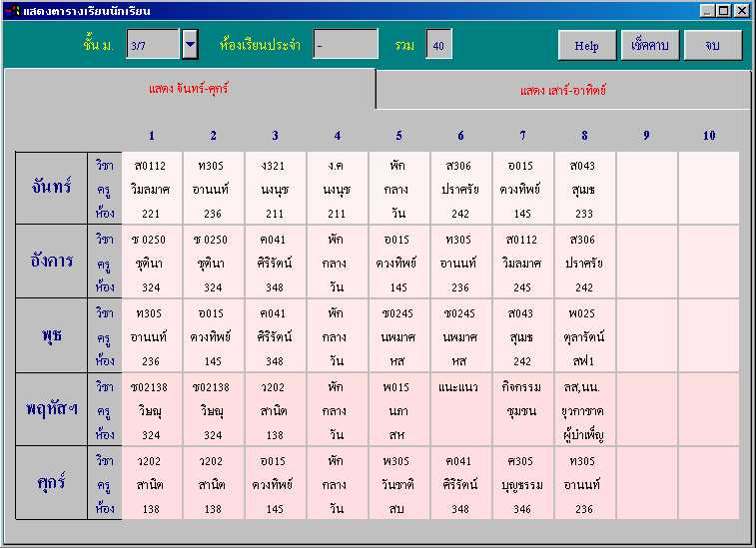
Task: Click the รวม field showing 40
Action: tap(438, 44)
